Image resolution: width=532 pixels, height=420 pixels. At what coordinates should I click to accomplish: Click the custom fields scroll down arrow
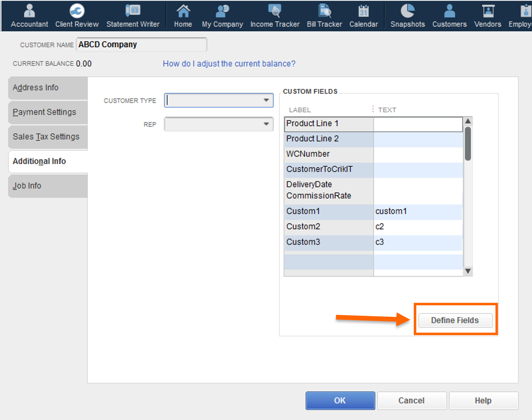coord(468,271)
